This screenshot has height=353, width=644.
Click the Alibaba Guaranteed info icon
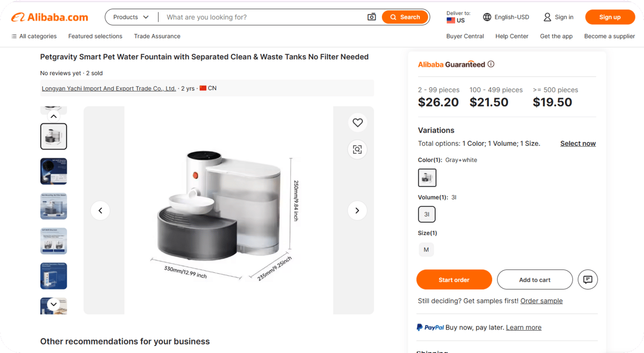pos(491,64)
